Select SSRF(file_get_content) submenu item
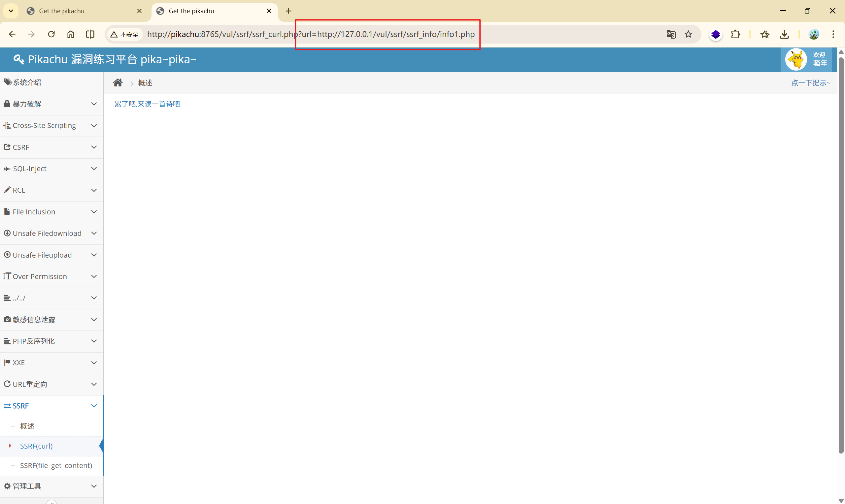The height and width of the screenshot is (504, 845). [56, 465]
